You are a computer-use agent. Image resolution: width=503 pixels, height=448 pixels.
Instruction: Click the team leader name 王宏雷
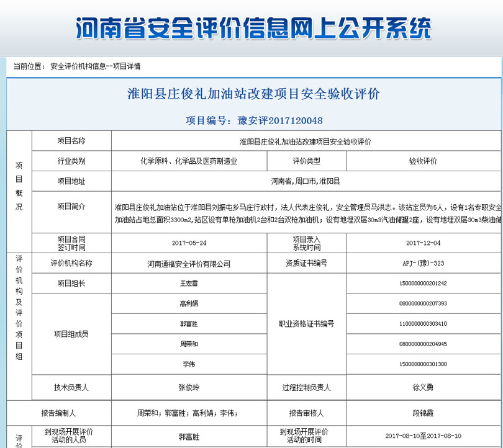189,284
